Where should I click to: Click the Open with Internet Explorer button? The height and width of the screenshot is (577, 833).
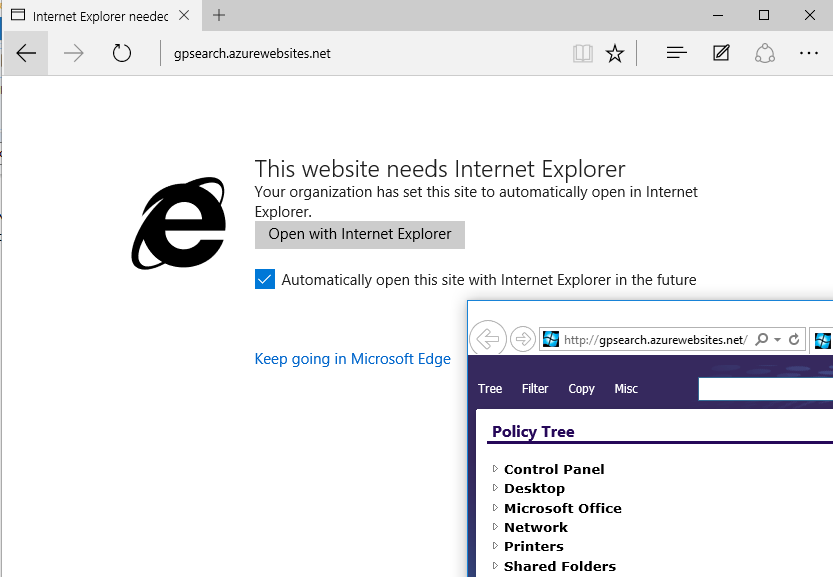coord(360,234)
